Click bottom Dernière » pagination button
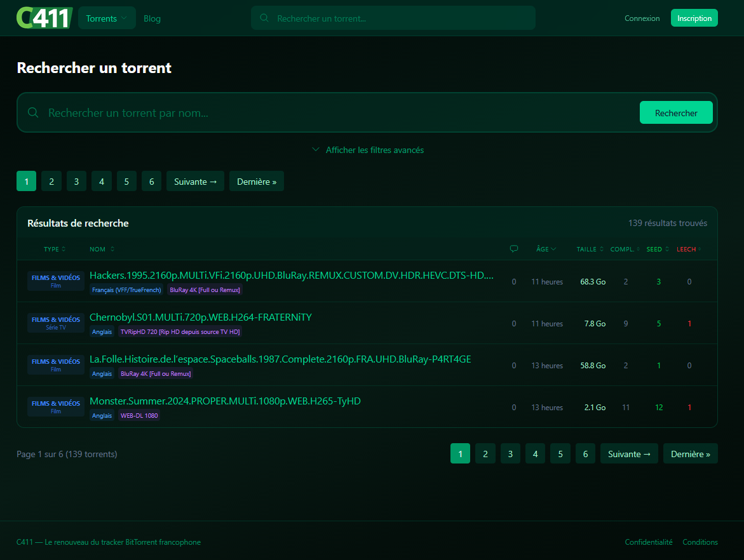This screenshot has height=560, width=744. [690, 454]
